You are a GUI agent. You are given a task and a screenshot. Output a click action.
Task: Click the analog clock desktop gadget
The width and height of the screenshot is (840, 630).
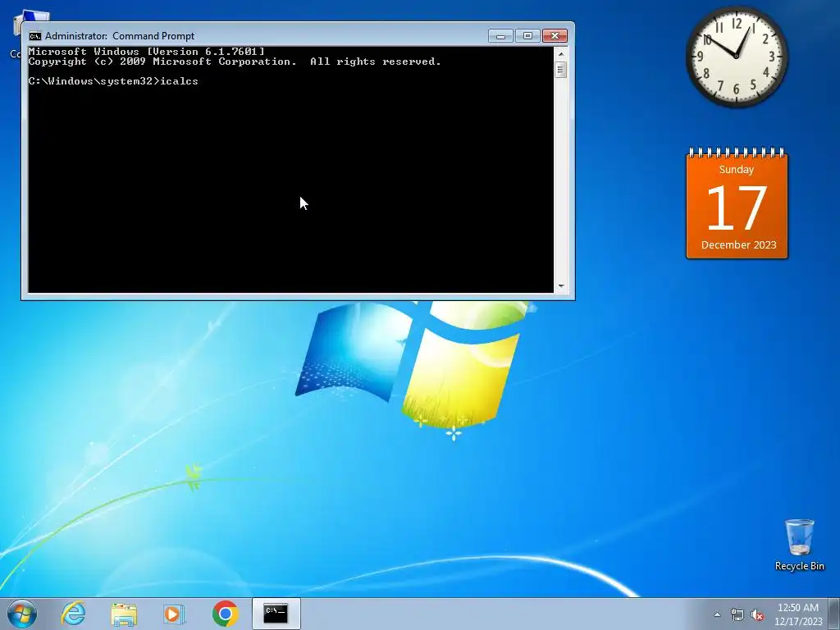(x=737, y=57)
